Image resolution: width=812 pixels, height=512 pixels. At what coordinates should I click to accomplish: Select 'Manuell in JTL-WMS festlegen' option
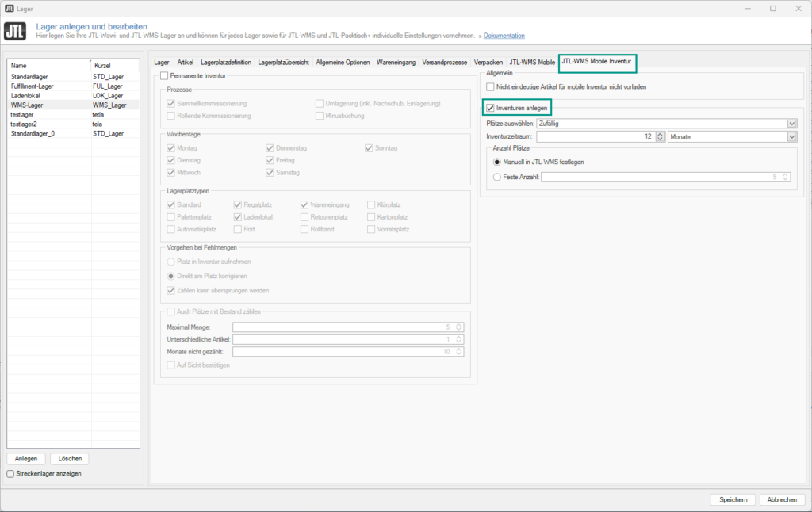(x=497, y=162)
